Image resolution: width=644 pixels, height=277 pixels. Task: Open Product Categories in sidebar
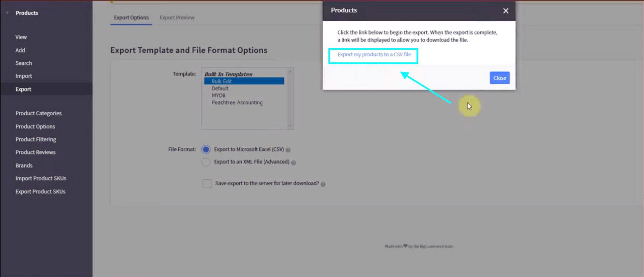(38, 113)
